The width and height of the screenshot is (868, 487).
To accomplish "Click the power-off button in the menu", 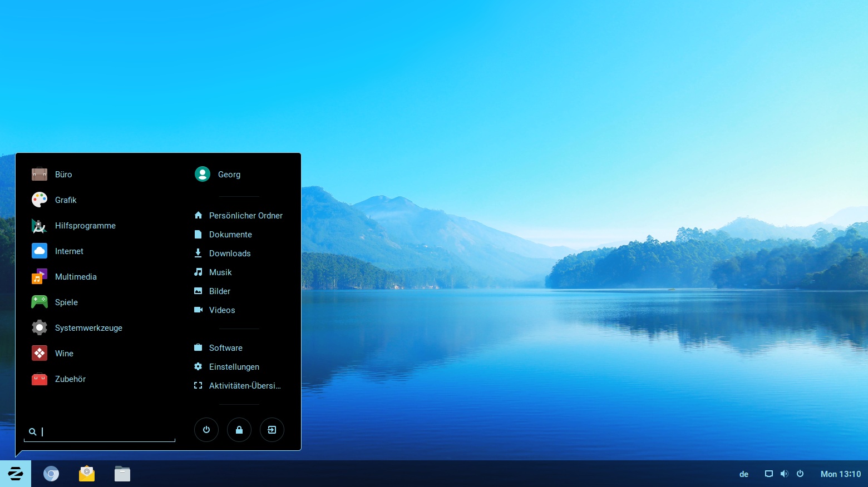I will click(206, 430).
